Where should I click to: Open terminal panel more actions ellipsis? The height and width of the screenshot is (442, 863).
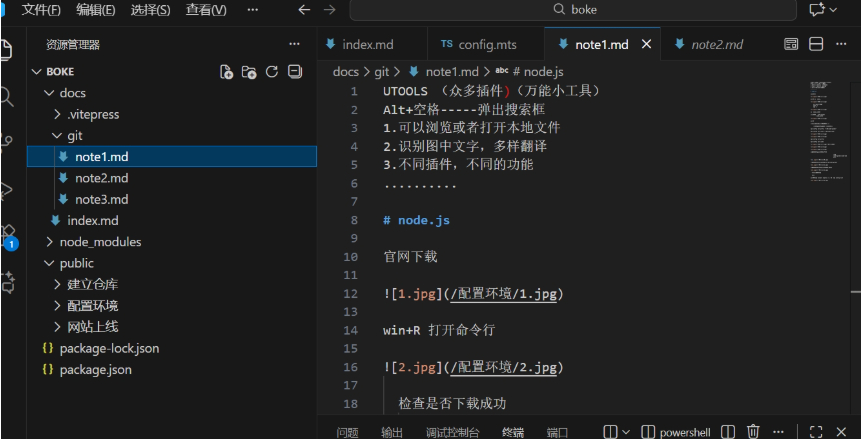pyautogui.click(x=778, y=432)
